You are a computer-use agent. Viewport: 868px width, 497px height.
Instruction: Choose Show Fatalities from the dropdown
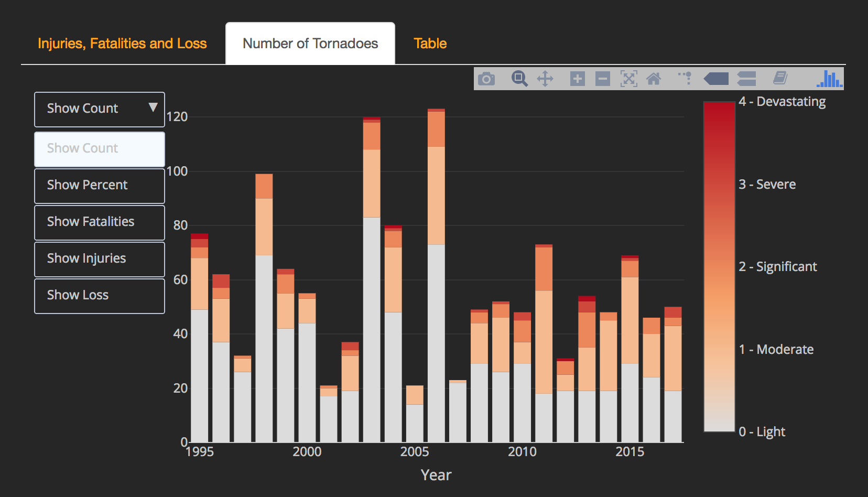click(x=100, y=222)
